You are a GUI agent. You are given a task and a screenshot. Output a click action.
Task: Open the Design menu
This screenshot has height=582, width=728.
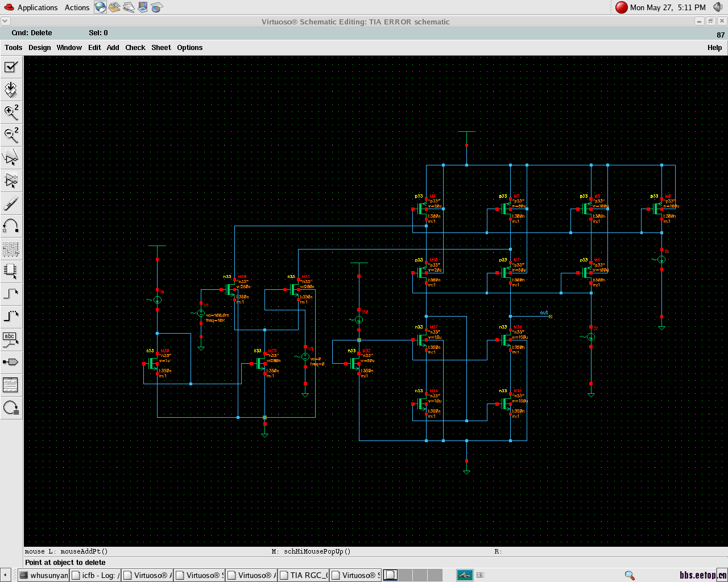pyautogui.click(x=39, y=48)
